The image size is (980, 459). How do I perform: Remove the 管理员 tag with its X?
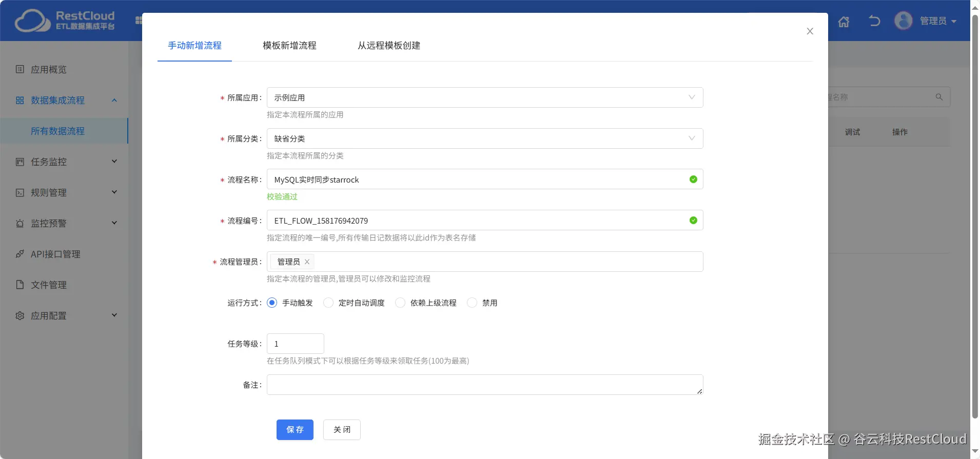point(307,262)
